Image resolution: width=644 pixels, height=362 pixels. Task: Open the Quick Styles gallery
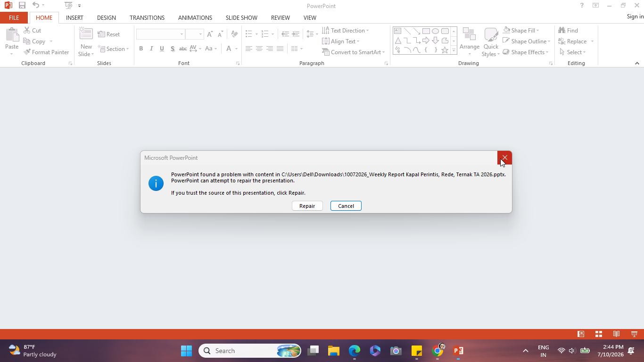click(491, 41)
